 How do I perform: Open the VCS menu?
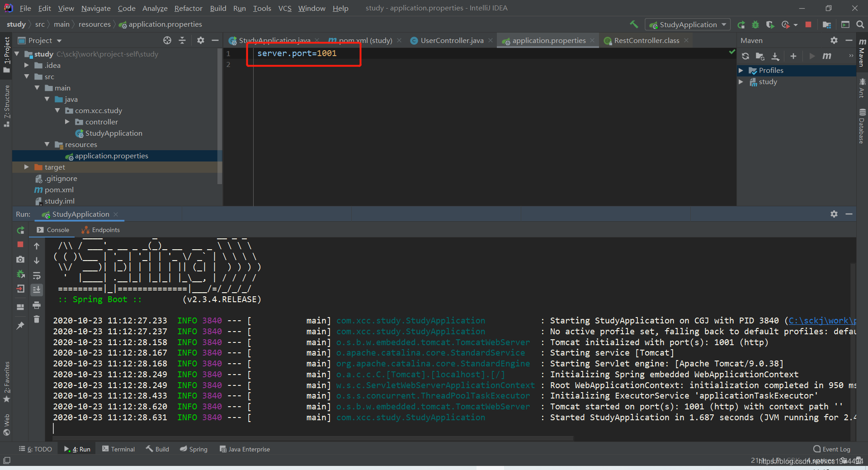point(285,8)
